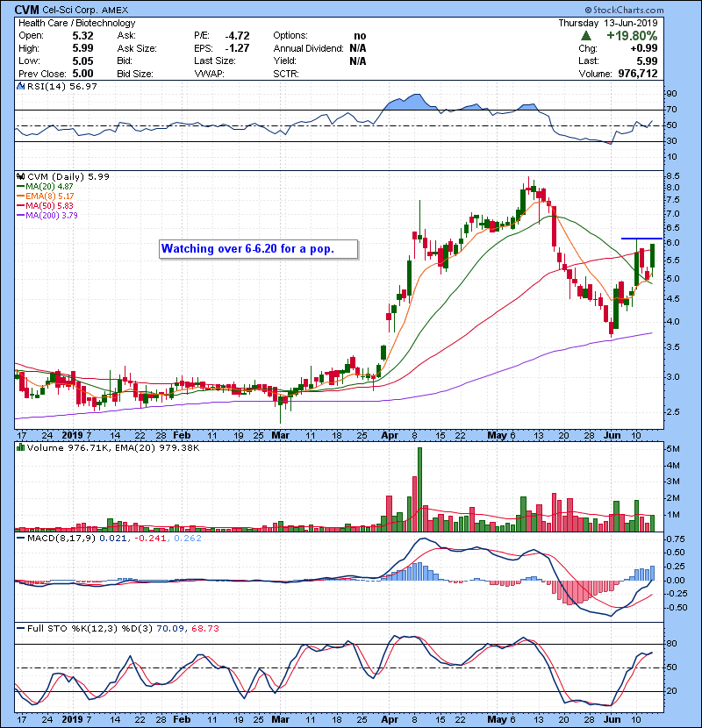Click the 2.5 price scale label
Viewport: 702px width, 728px height.
click(673, 412)
